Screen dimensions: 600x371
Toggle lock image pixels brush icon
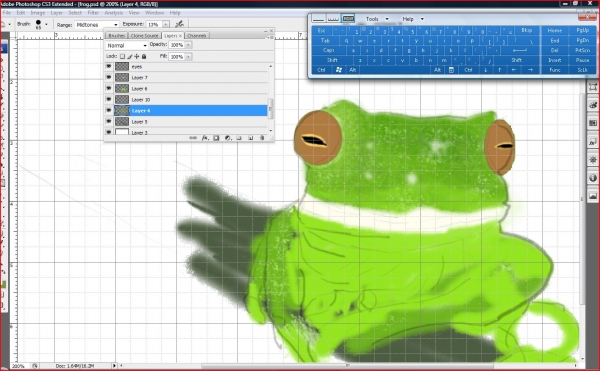[x=130, y=56]
